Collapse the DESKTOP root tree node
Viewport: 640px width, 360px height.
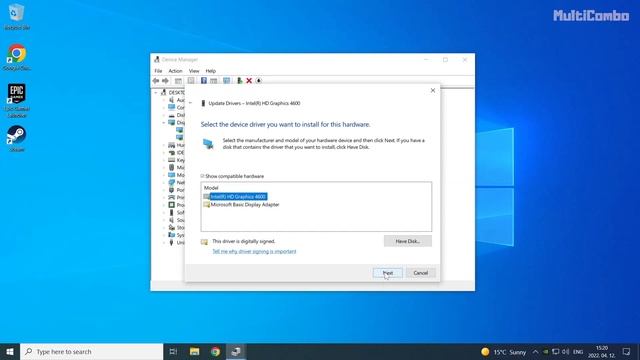point(156,93)
